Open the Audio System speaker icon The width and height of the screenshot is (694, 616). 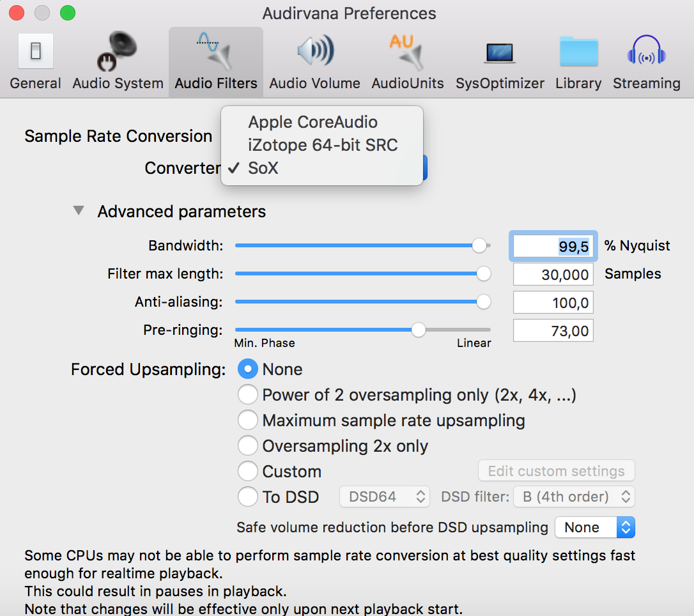(x=118, y=51)
